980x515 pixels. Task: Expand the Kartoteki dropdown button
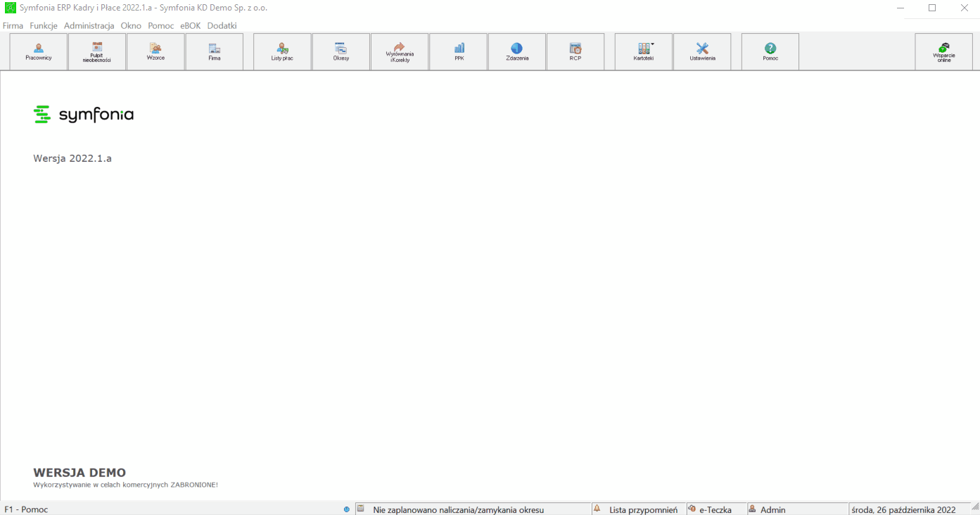(644, 51)
